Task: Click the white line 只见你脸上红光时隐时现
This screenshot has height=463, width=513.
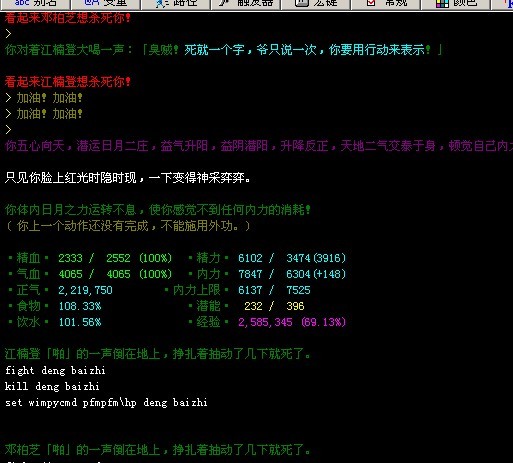Action: [x=128, y=178]
